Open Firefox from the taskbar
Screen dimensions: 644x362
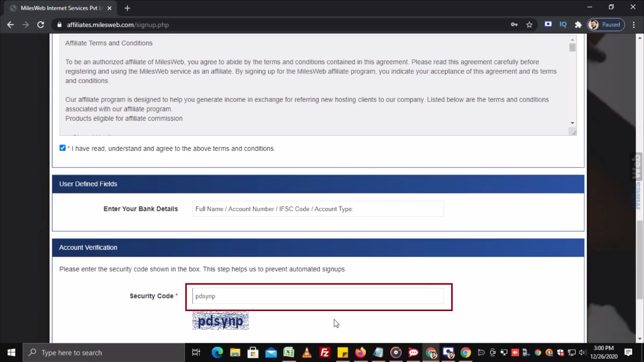tap(360, 353)
